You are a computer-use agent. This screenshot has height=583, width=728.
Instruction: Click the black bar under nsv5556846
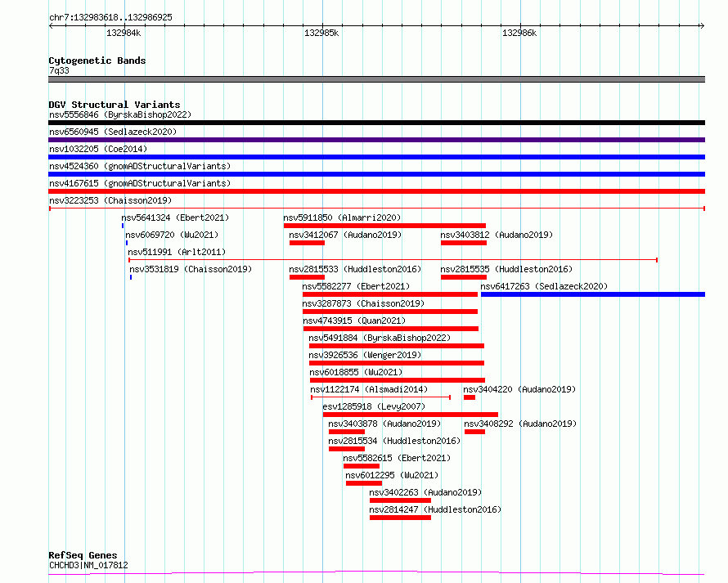coord(376,123)
